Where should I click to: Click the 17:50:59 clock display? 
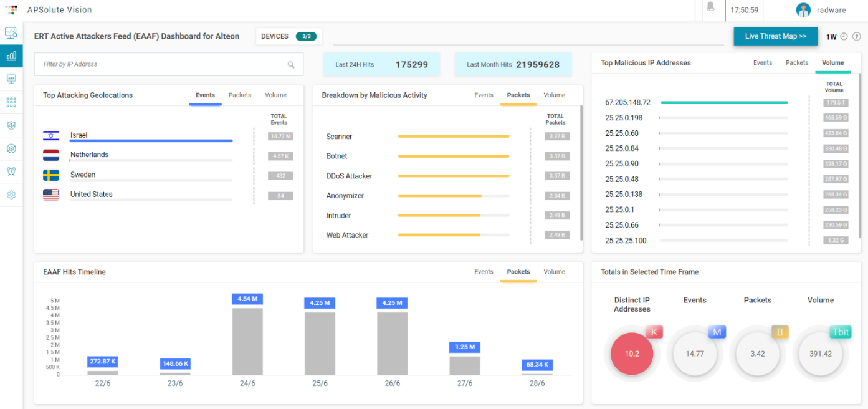pyautogui.click(x=745, y=10)
